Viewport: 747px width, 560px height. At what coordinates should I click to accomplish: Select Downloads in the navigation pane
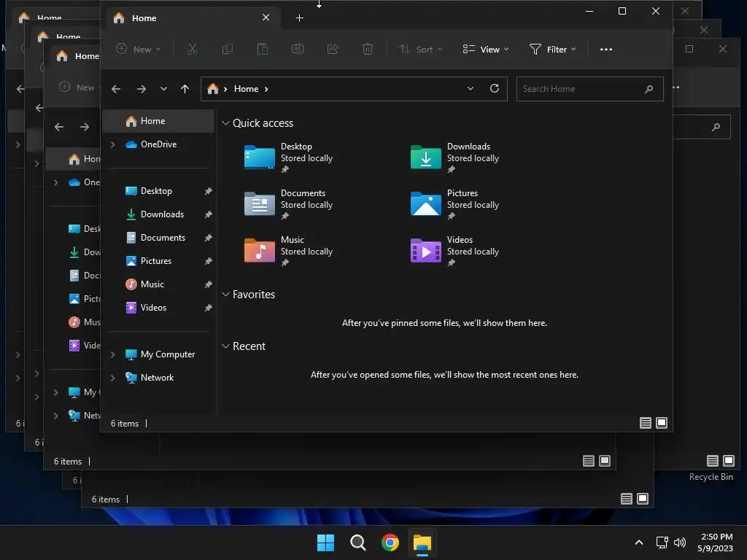158,214
